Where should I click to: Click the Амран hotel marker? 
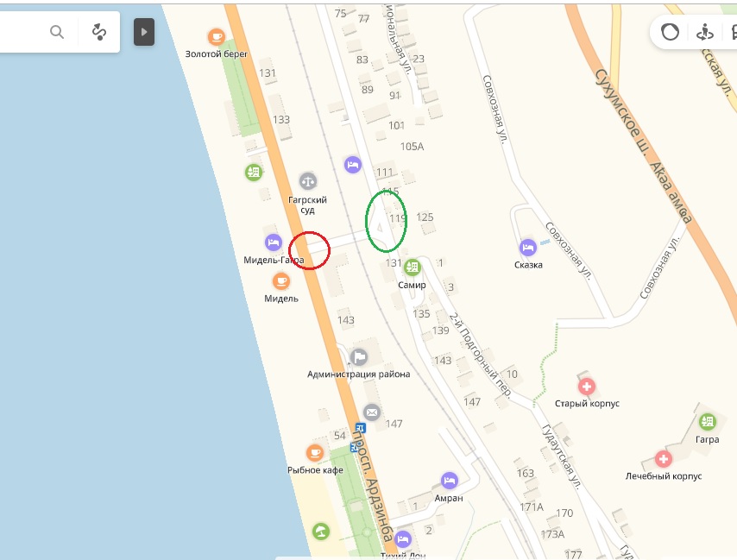coord(450,481)
